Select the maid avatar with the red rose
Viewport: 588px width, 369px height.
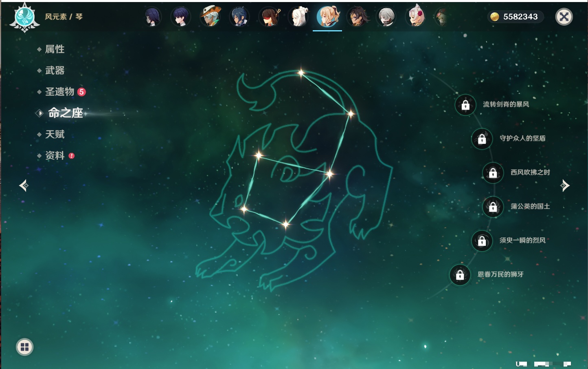pyautogui.click(x=415, y=17)
